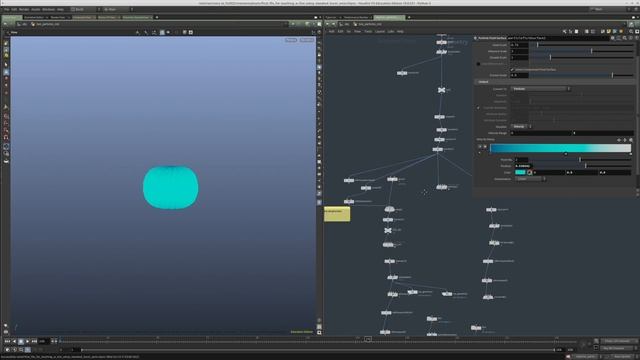Add a new pane tab in left pane
This screenshot has width=640, height=360.
coord(157,18)
